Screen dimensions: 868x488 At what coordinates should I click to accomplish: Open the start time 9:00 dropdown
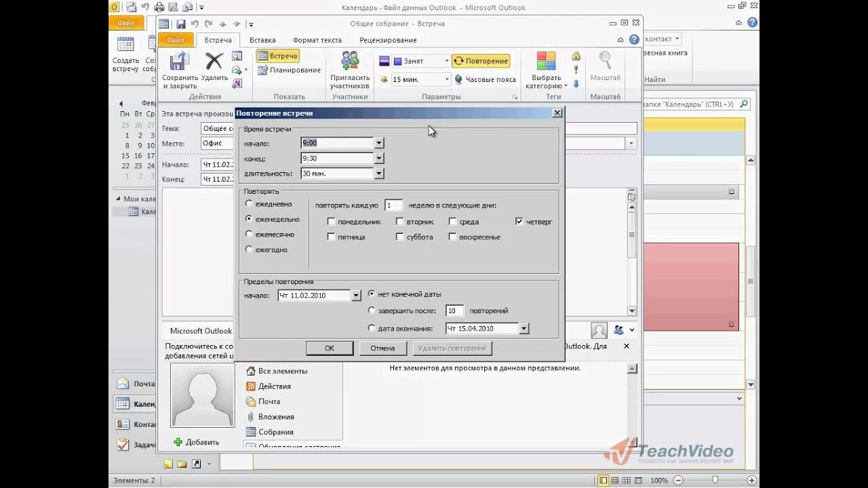379,143
